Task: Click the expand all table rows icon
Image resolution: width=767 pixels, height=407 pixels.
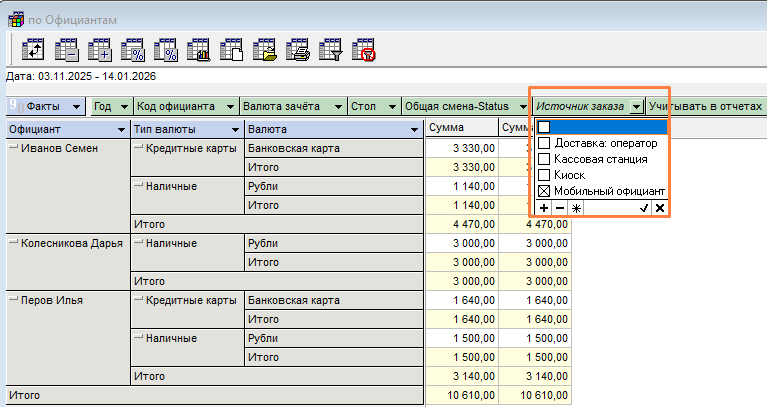Action: coord(101,48)
